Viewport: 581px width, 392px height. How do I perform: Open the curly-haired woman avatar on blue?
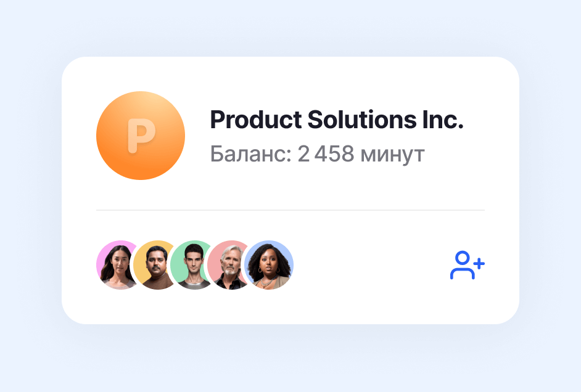pos(269,265)
